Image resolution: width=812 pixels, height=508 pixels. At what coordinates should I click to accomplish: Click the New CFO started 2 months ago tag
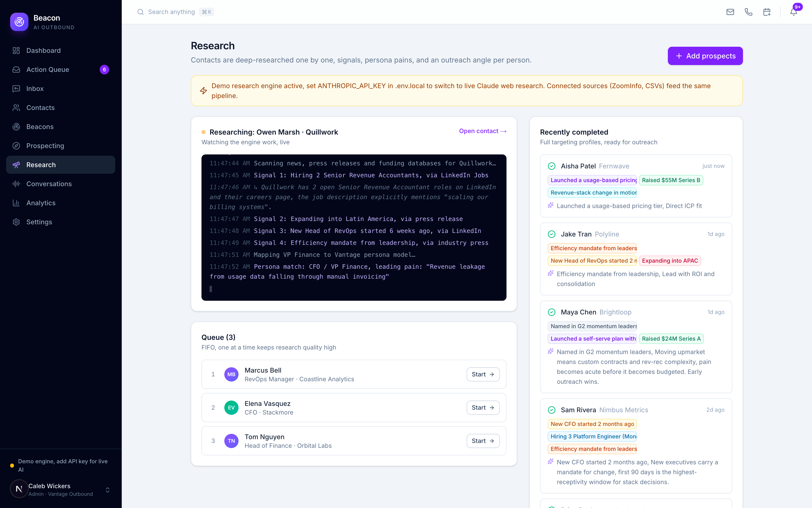pyautogui.click(x=592, y=424)
